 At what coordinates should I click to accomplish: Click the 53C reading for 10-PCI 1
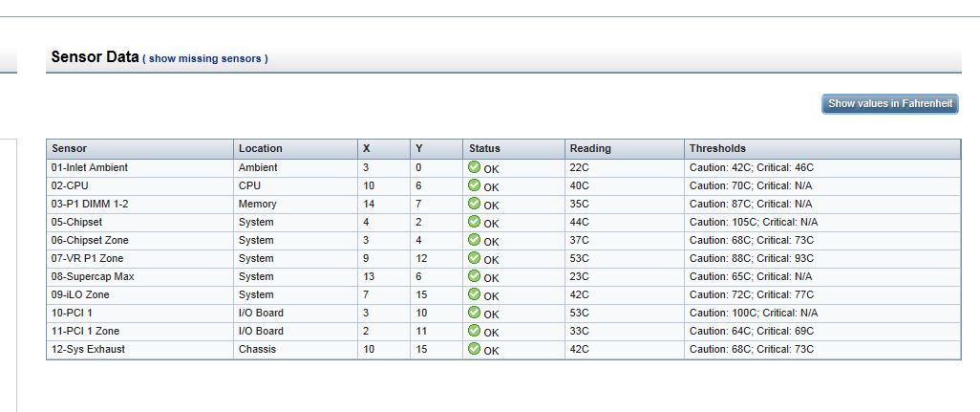tap(580, 313)
